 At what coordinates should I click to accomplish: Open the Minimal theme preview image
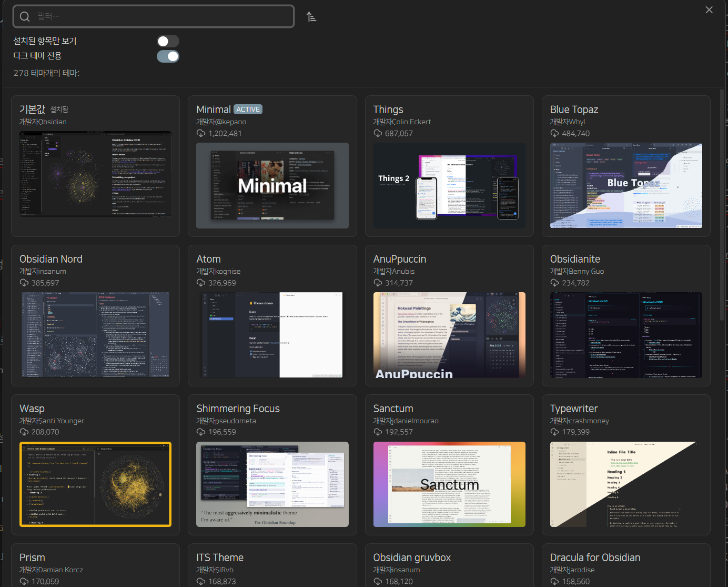[272, 185]
